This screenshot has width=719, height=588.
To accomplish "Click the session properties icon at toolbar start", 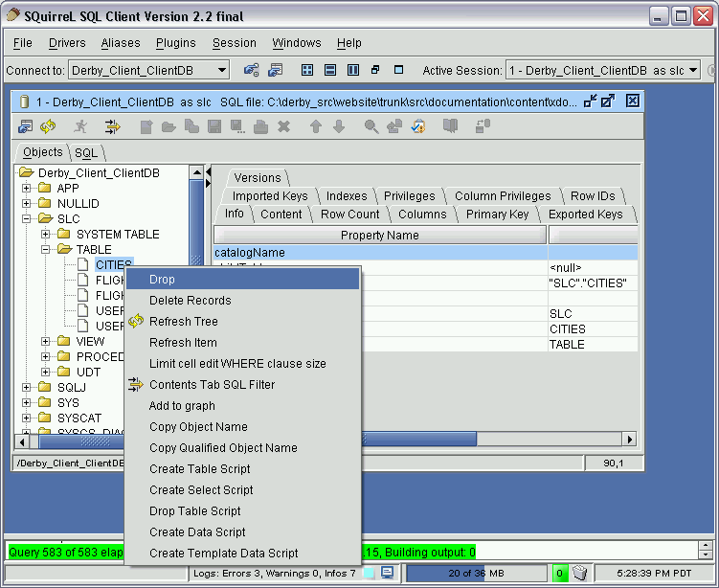I will click(x=26, y=126).
